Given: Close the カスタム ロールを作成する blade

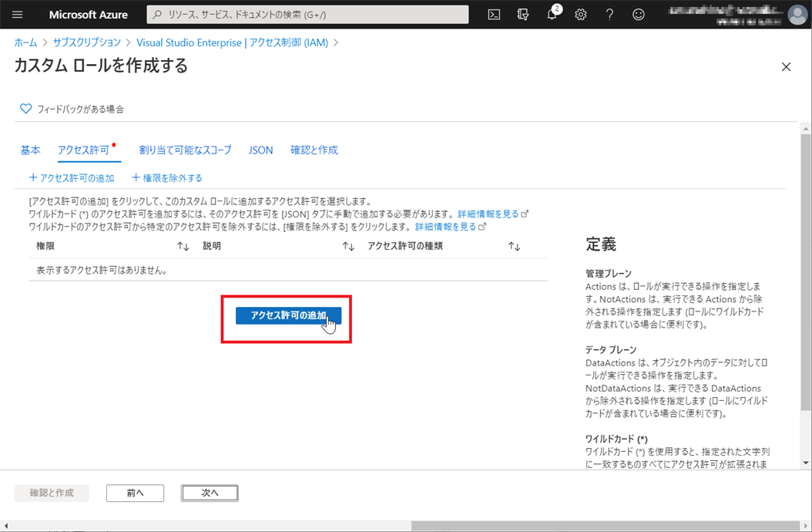Looking at the screenshot, I should coord(786,67).
